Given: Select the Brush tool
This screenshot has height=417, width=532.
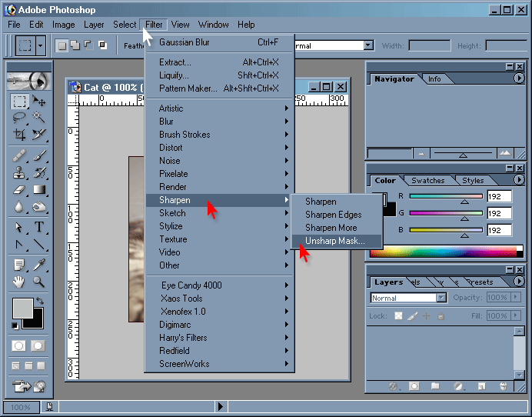Looking at the screenshot, I should 38,156.
